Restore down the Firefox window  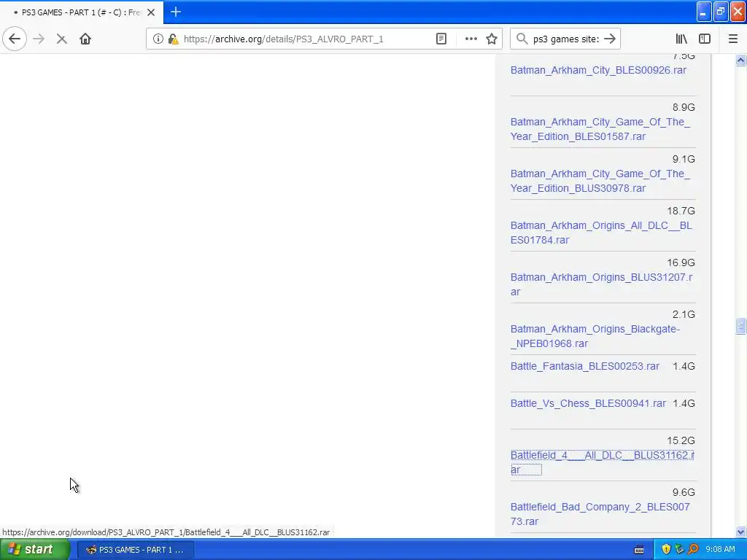coord(721,12)
